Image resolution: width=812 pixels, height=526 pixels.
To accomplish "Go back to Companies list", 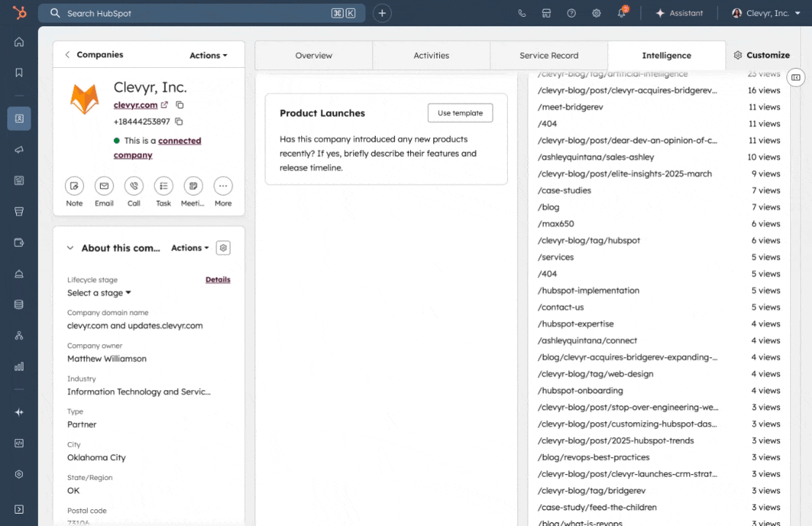I will (94, 54).
